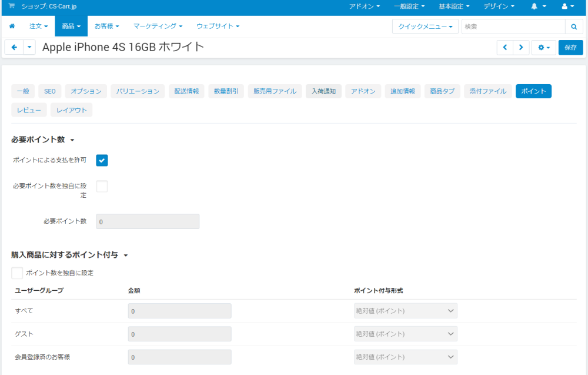Open the デザイン menu

499,6
